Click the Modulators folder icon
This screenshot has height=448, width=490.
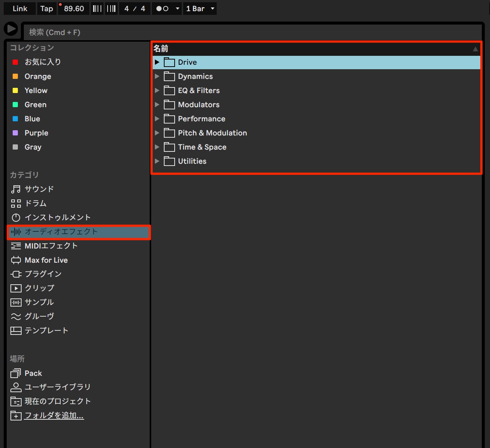click(x=169, y=105)
